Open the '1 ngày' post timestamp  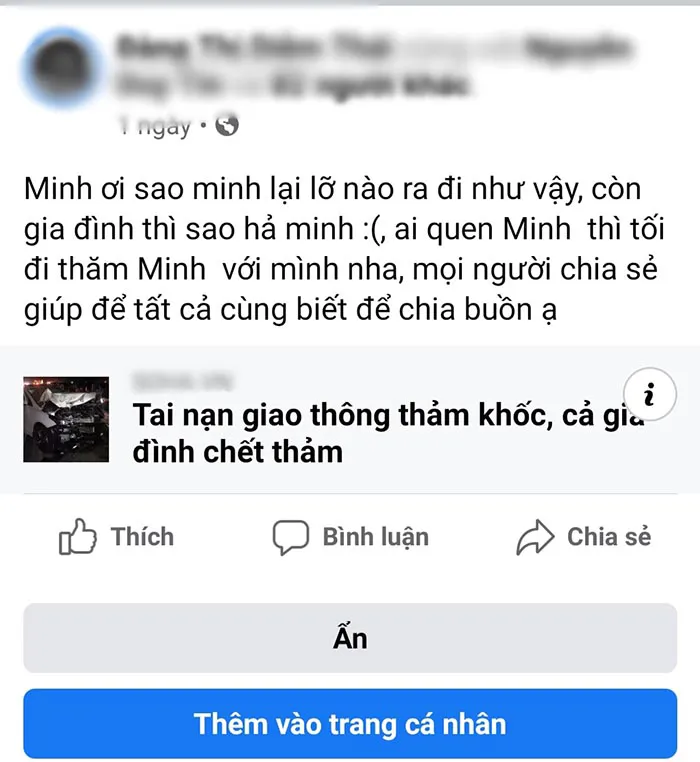(x=155, y=126)
